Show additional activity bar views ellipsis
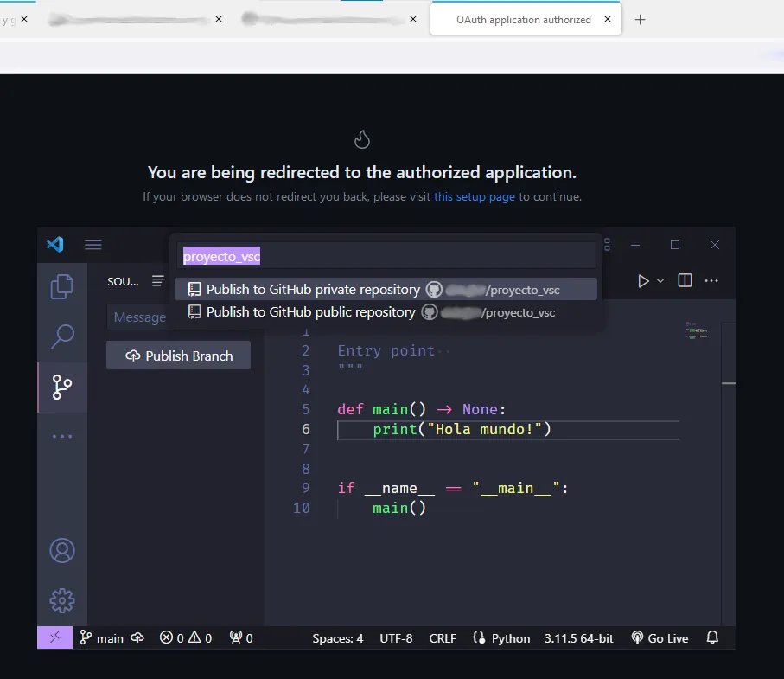784x679 pixels. click(62, 437)
